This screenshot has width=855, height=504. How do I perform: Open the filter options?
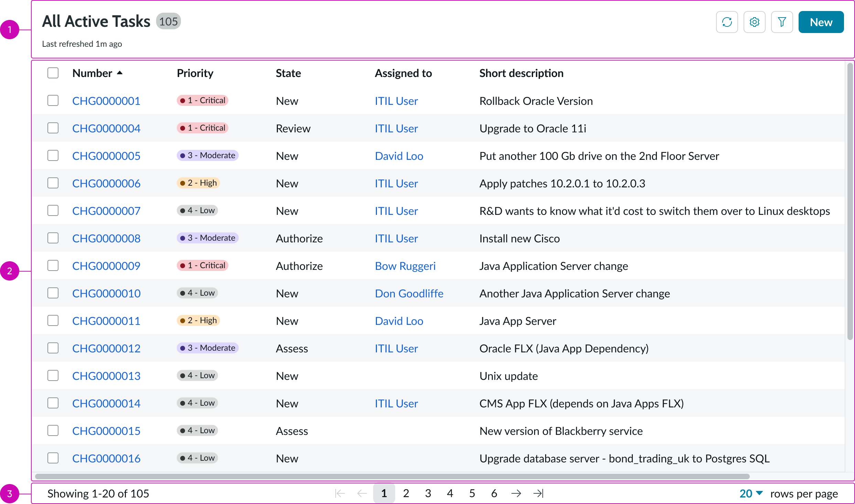pos(782,22)
